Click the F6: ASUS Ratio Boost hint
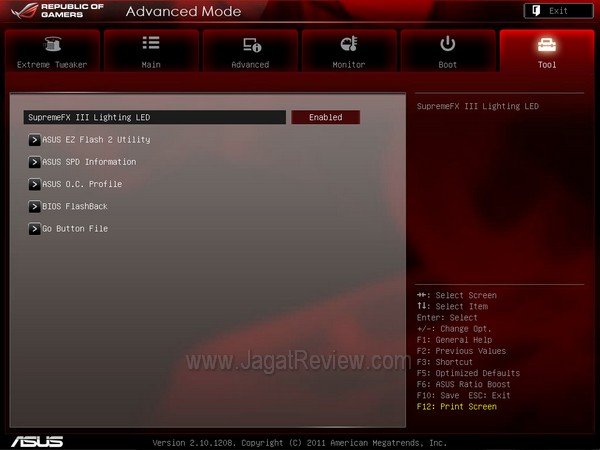The height and width of the screenshot is (450, 600). [463, 384]
